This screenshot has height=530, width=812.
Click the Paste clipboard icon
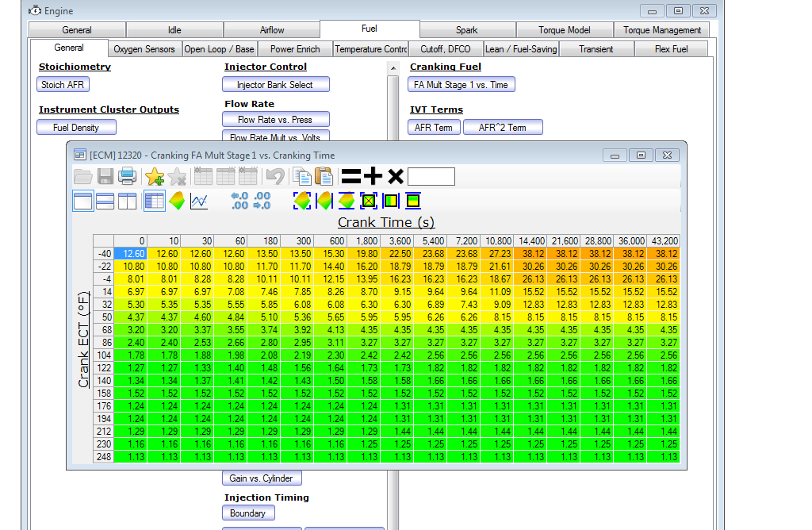click(x=324, y=176)
